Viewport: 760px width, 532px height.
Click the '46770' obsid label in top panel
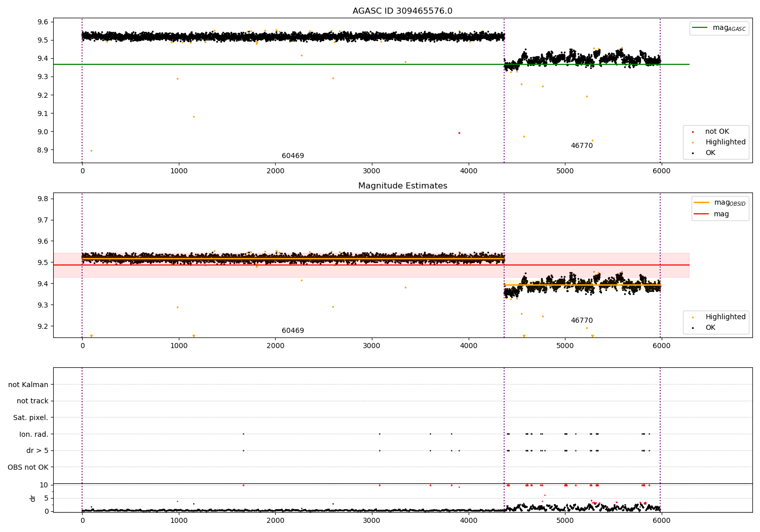(x=582, y=146)
